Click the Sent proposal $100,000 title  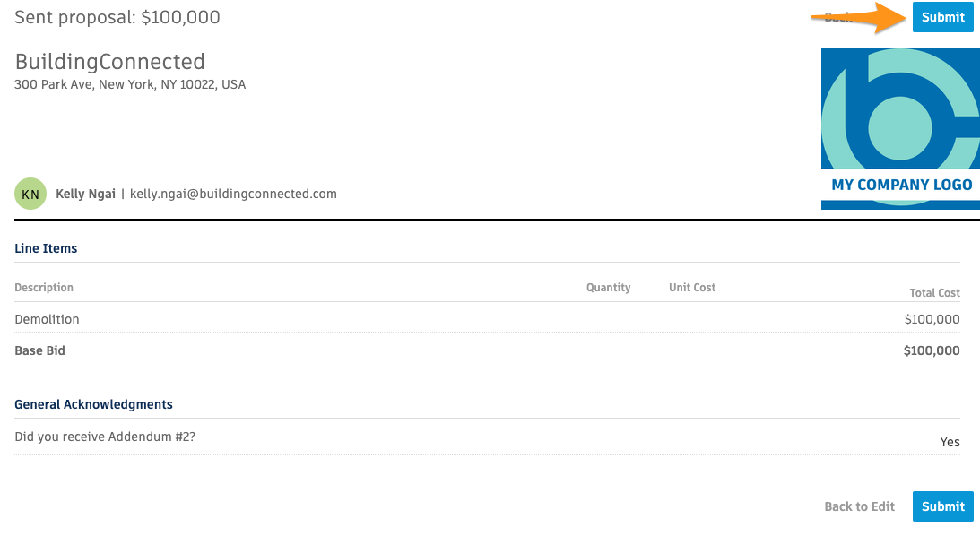coord(117,17)
